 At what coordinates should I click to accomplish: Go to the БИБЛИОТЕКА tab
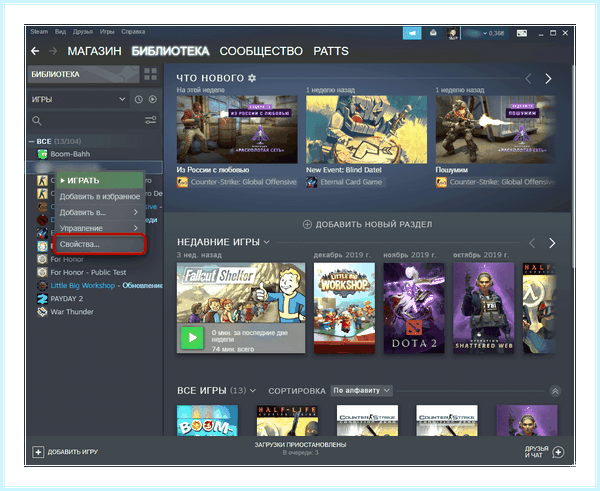(170, 51)
